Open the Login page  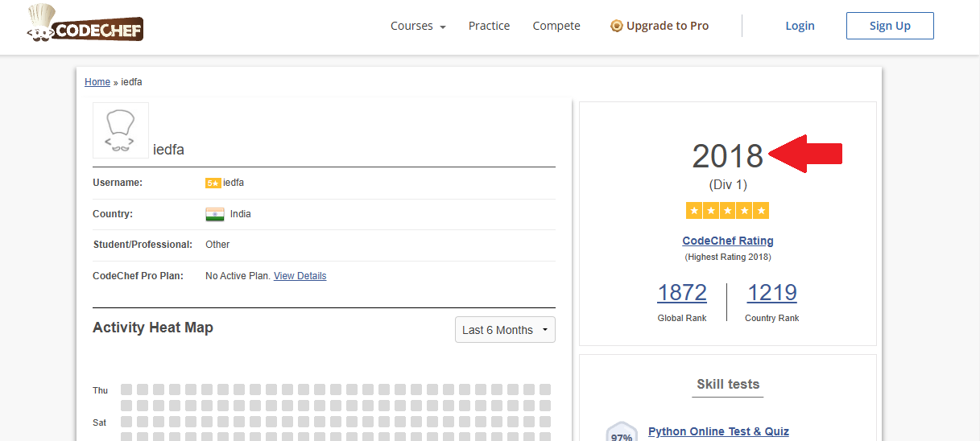pos(800,26)
